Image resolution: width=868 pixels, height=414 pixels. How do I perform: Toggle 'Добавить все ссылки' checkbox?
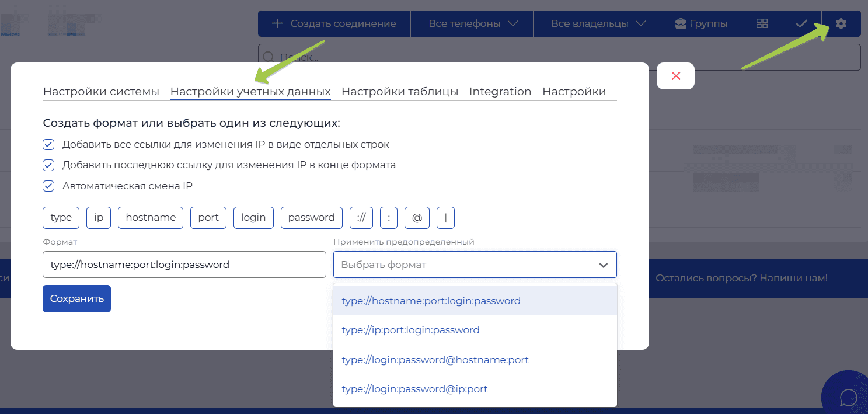[x=48, y=144]
